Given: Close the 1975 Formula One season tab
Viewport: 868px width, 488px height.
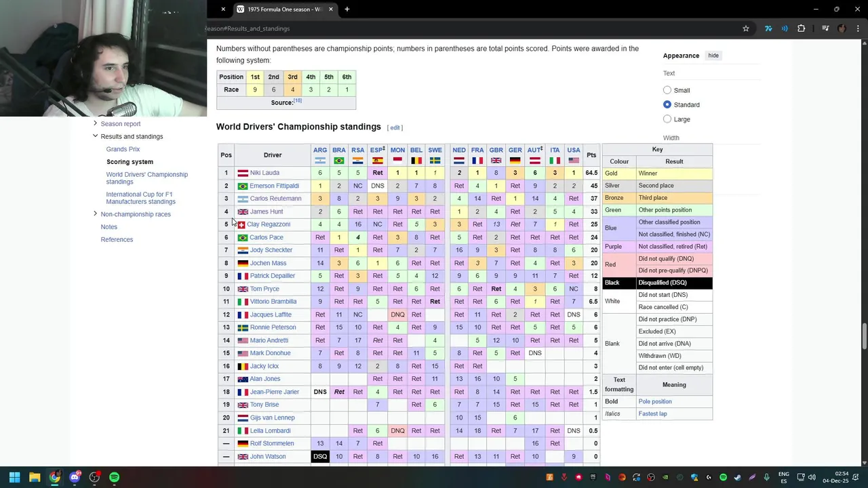Looking at the screenshot, I should (x=331, y=9).
